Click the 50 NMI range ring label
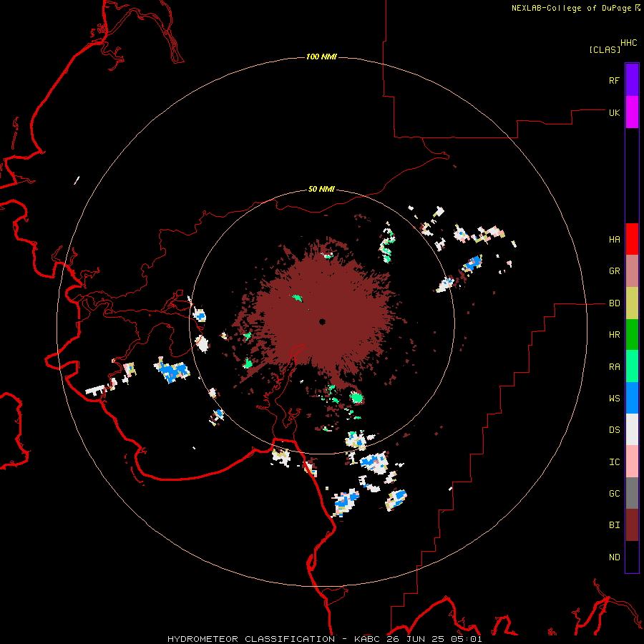644x644 pixels. 321,189
